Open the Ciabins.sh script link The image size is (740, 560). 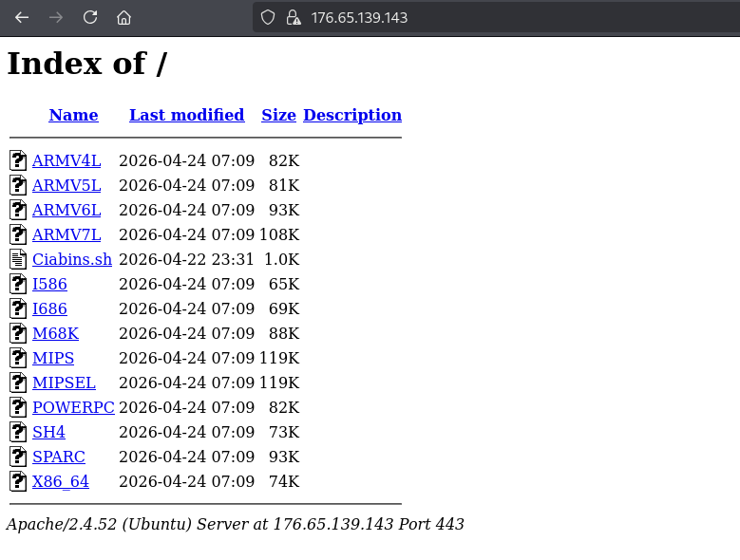tap(72, 259)
